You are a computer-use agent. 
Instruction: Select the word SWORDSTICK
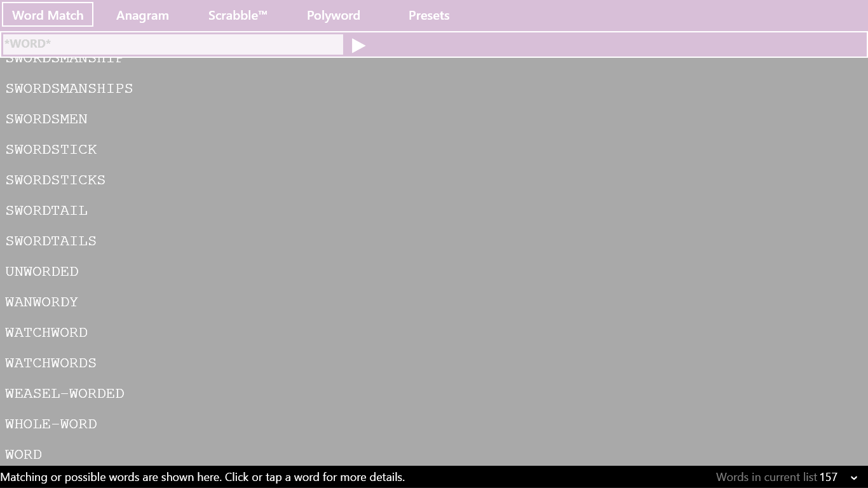coord(51,149)
